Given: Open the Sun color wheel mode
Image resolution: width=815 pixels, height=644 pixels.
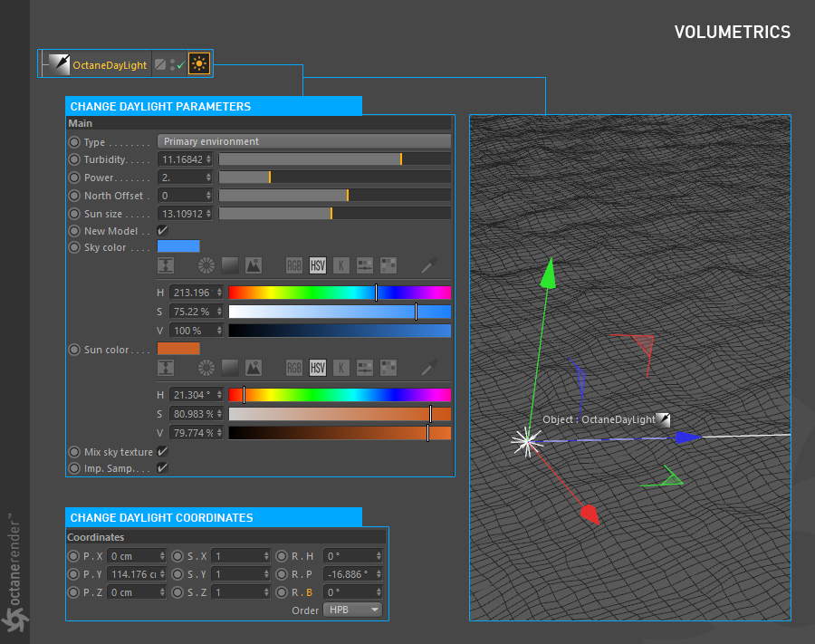Looking at the screenshot, I should (206, 368).
